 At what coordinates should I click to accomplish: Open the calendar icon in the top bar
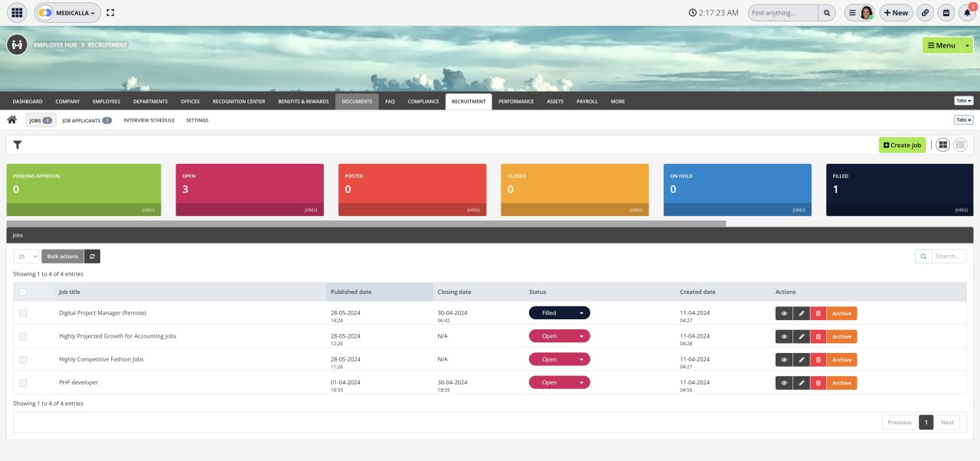pyautogui.click(x=945, y=12)
